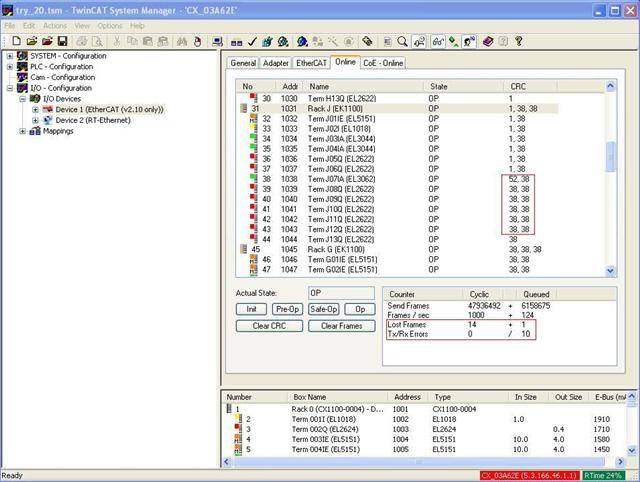Screen dimensions: 640x482
Task: Select the Term J07IA (EL3062) row
Action: (398, 179)
